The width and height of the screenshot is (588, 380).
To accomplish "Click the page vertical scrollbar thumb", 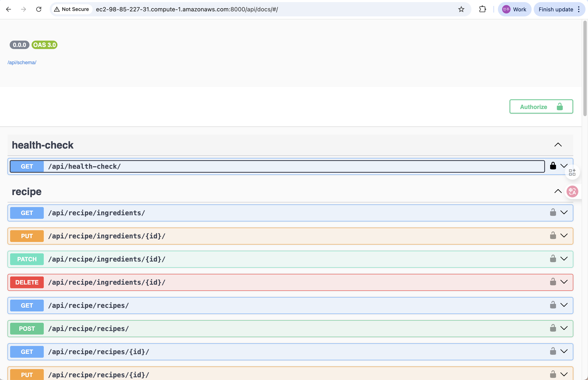I will click(585, 68).
